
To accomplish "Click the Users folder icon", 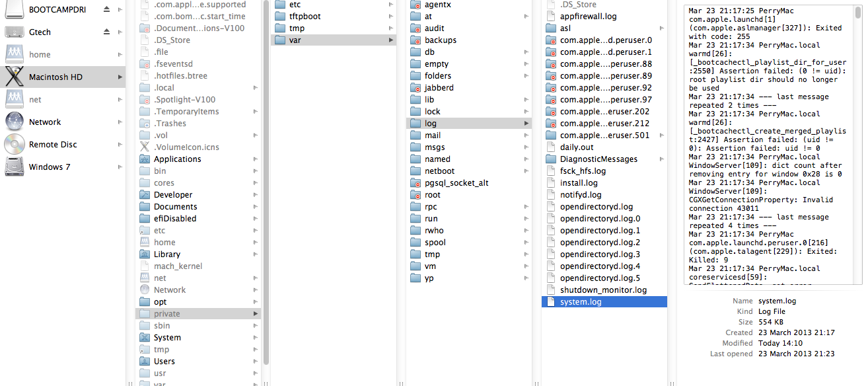I will pos(145,361).
